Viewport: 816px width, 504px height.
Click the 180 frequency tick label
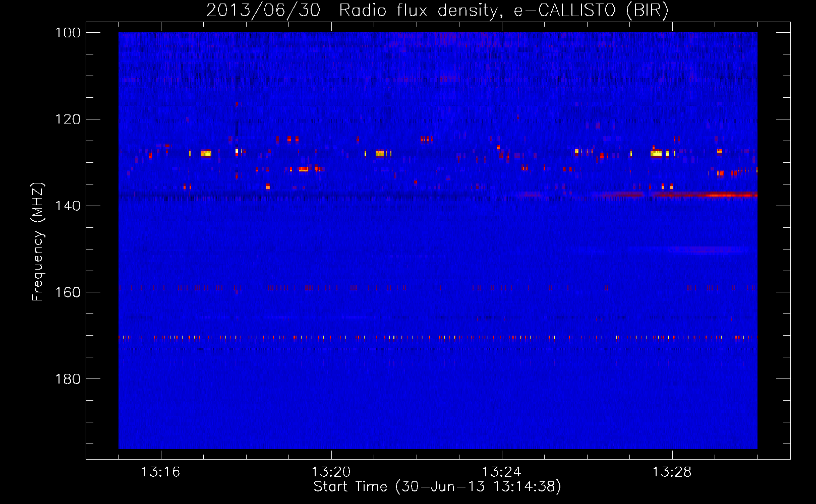[68, 379]
